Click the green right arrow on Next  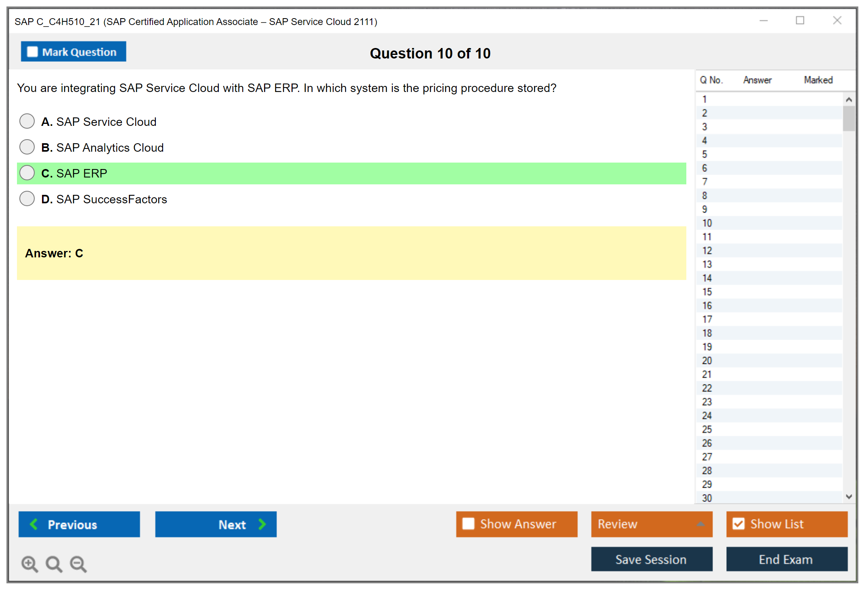click(262, 524)
